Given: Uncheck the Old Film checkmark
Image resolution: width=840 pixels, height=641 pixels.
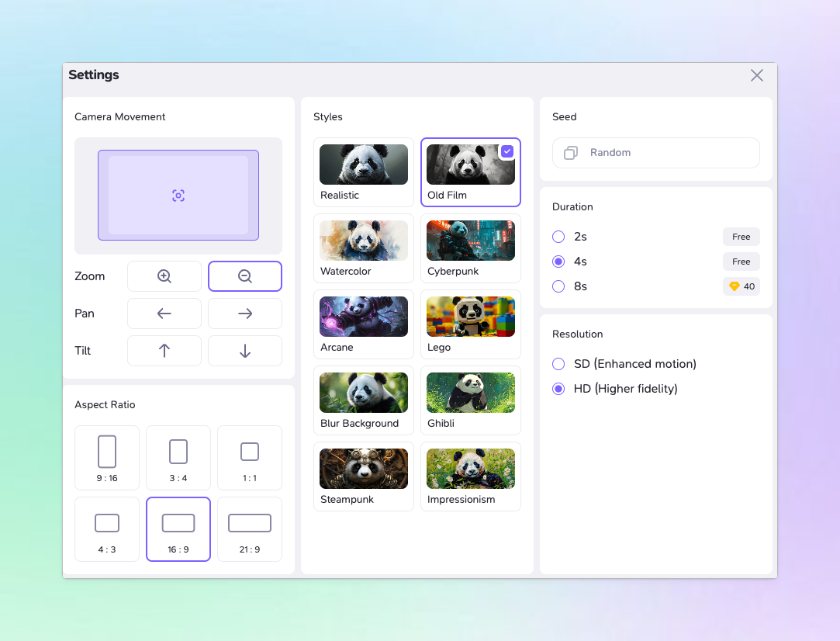Looking at the screenshot, I should click(506, 151).
